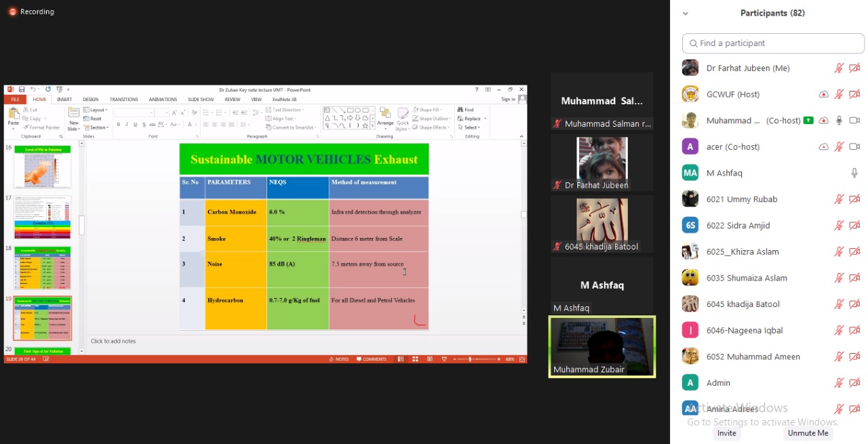Toggle the Notes pane in status bar
868x444 pixels.
click(x=338, y=359)
